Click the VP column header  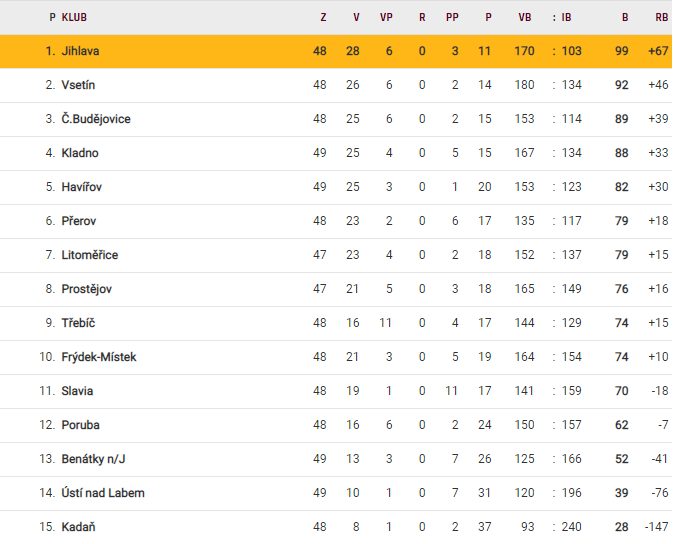click(x=386, y=17)
